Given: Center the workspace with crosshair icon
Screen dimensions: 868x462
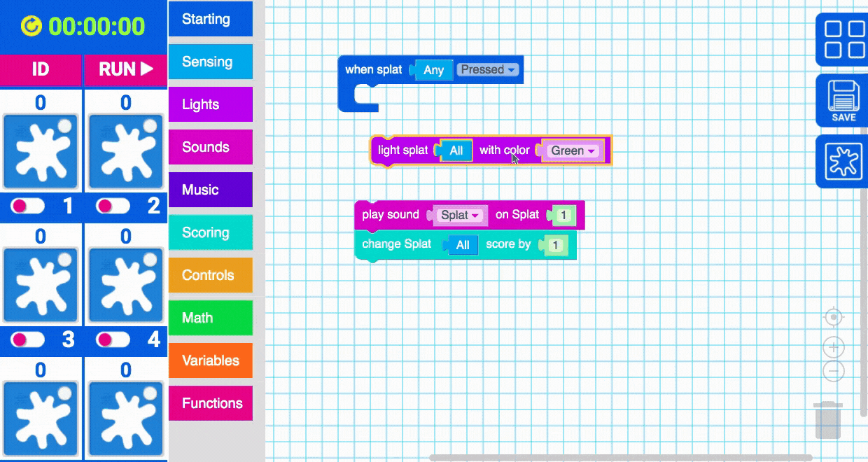Looking at the screenshot, I should [833, 318].
